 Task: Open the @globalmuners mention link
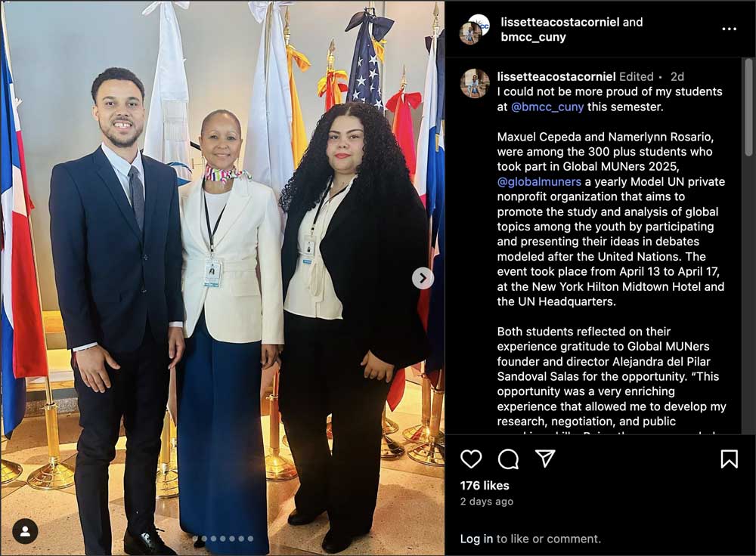point(539,181)
